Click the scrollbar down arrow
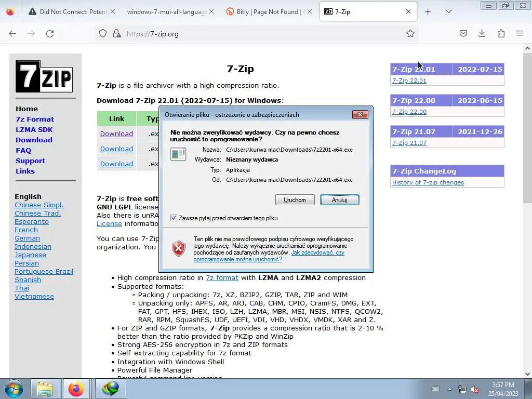 [x=527, y=374]
